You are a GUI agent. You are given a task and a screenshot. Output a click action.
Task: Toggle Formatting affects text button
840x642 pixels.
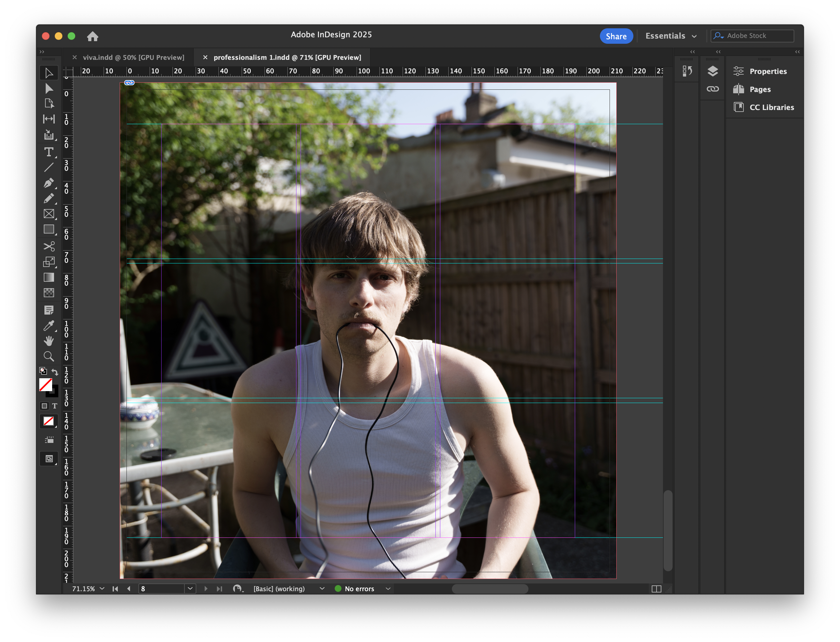pos(55,406)
